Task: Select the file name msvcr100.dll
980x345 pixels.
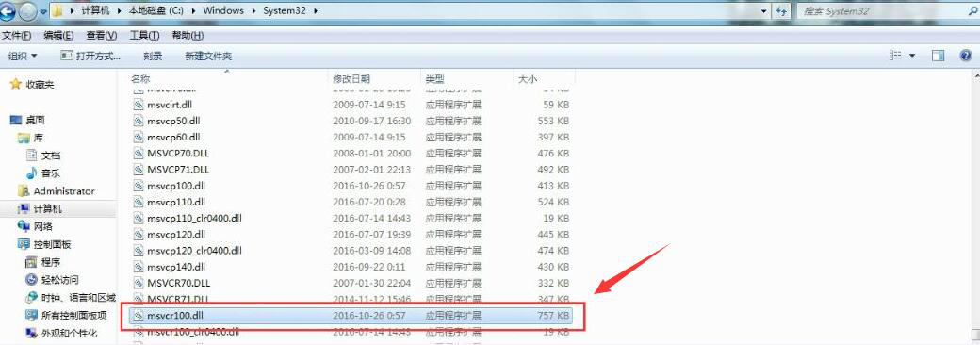Action: [x=176, y=316]
